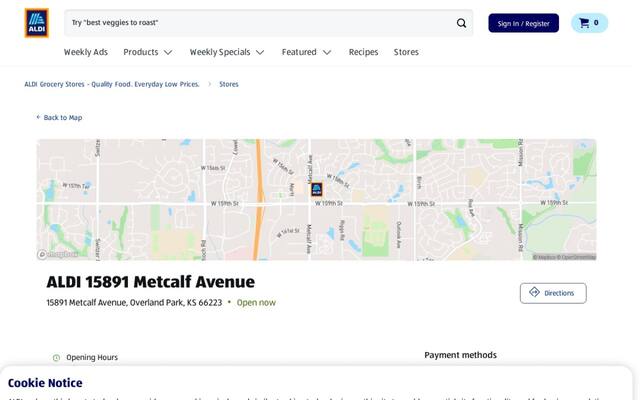The width and height of the screenshot is (640, 400).
Task: Click the ALDI Grocery Stores breadcrumb link
Action: [x=112, y=84]
